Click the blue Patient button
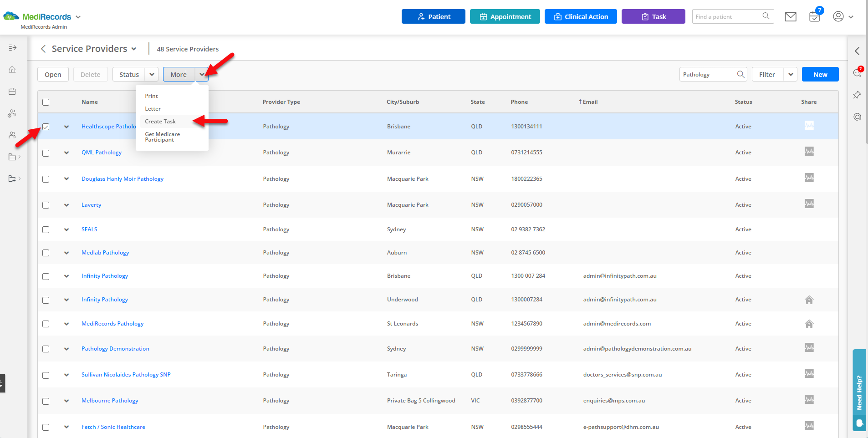868x438 pixels. coord(434,16)
